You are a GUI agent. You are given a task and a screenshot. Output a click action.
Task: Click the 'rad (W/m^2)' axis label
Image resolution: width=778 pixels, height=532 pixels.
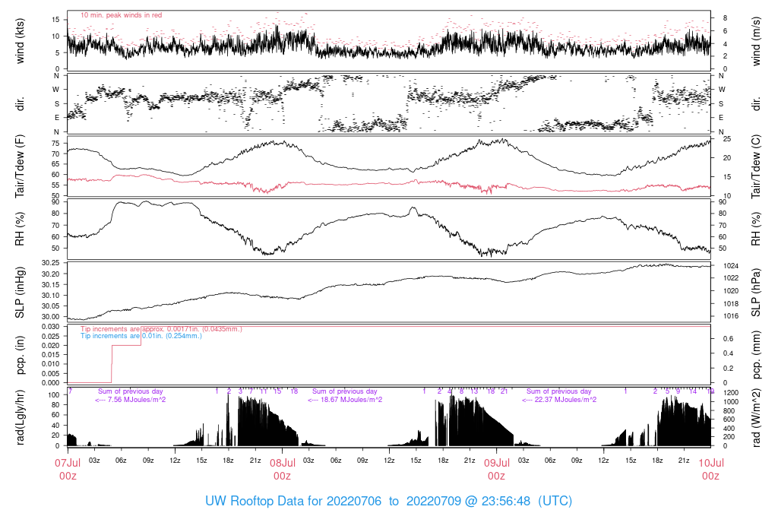pyautogui.click(x=756, y=417)
